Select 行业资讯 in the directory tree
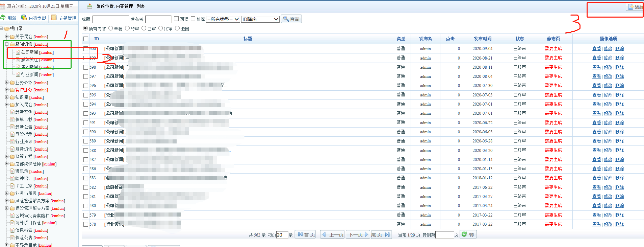The image size is (644, 247). (x=24, y=142)
